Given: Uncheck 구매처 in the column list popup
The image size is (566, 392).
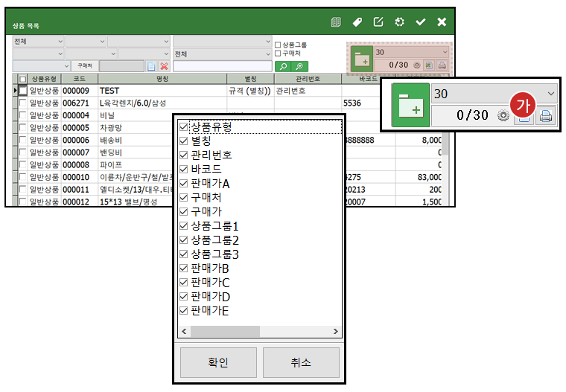Looking at the screenshot, I should click(x=184, y=197).
